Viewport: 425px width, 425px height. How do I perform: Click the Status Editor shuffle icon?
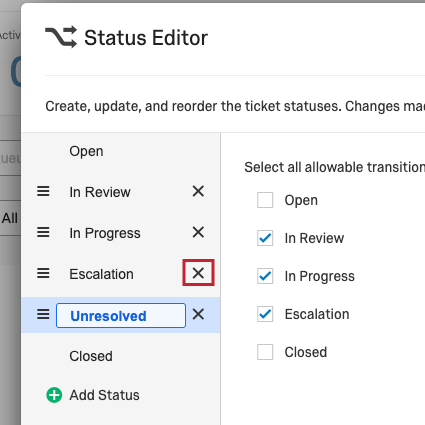[61, 37]
